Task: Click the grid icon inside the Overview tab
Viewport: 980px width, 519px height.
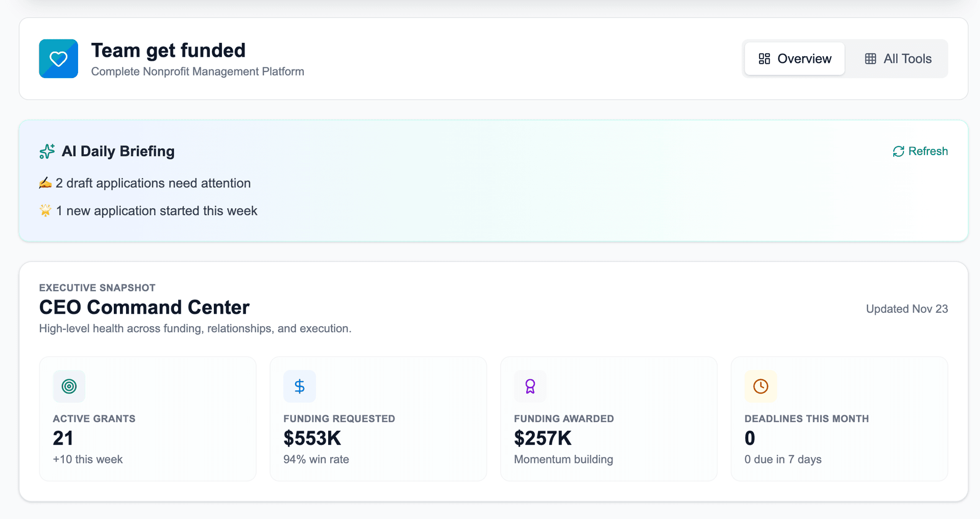Action: click(x=764, y=59)
